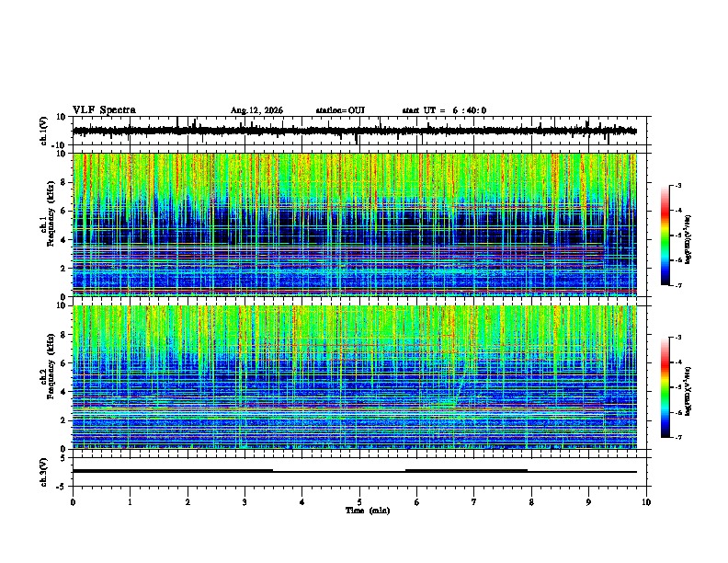The image size is (728, 563).
Task: Click Time axis tick label "6"
Action: click(417, 502)
